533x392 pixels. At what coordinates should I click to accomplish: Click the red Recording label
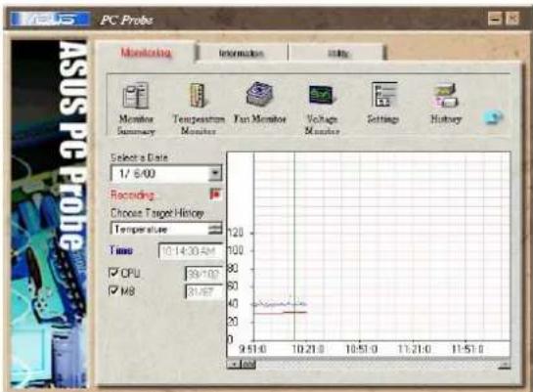pyautogui.click(x=132, y=195)
